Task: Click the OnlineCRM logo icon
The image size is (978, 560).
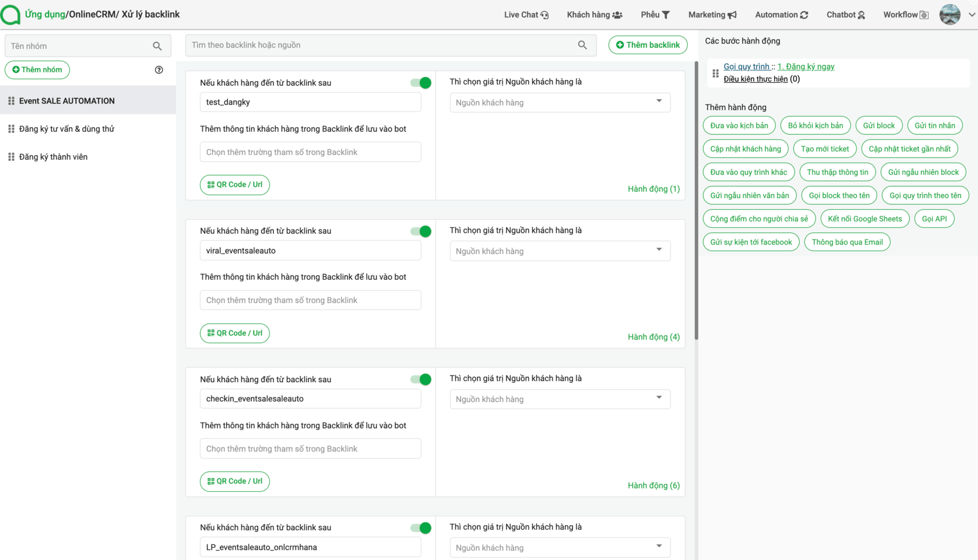Action: point(10,15)
